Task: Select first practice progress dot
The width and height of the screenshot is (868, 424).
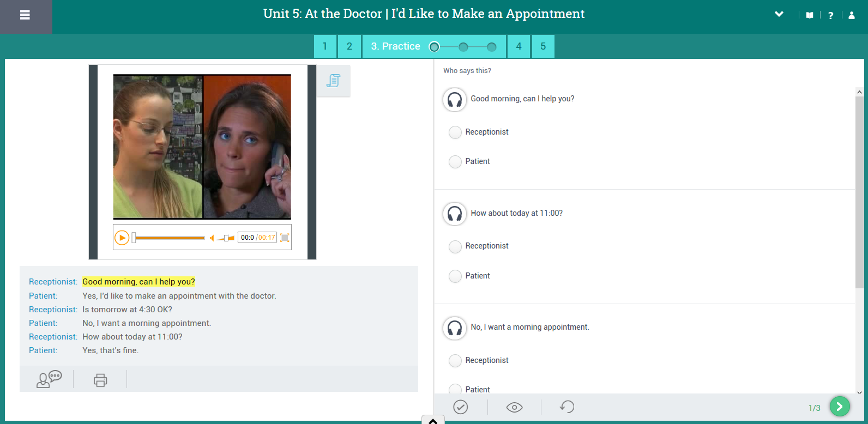Action: (434, 47)
